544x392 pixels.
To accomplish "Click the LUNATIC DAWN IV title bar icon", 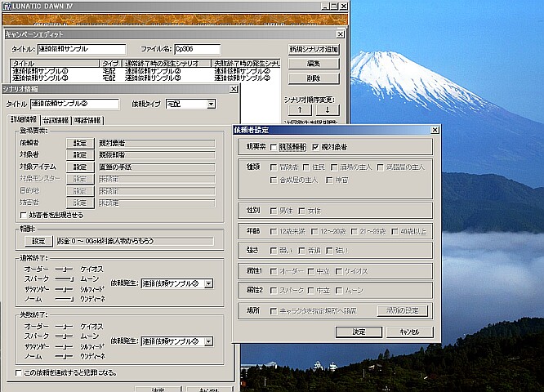I will tap(7, 7).
